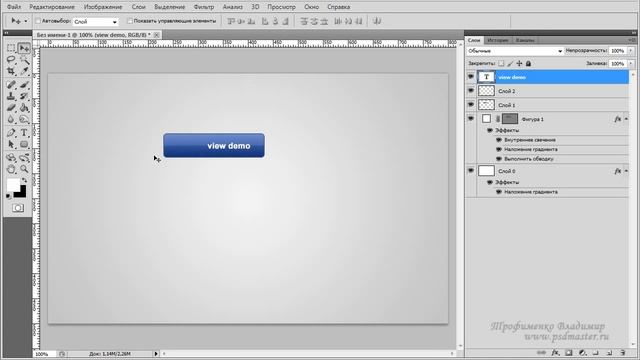Screen dimensions: 640x360
Task: Open the Фильтр menu
Action: tap(204, 7)
